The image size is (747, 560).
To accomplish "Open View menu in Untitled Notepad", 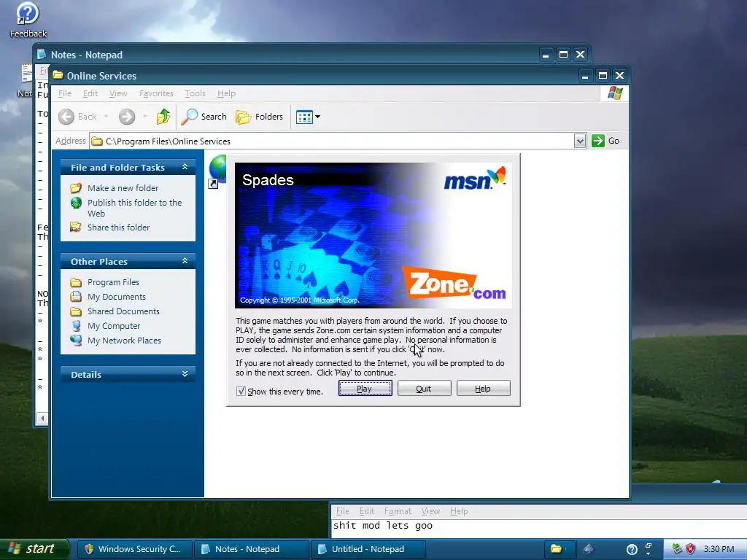I will (430, 511).
